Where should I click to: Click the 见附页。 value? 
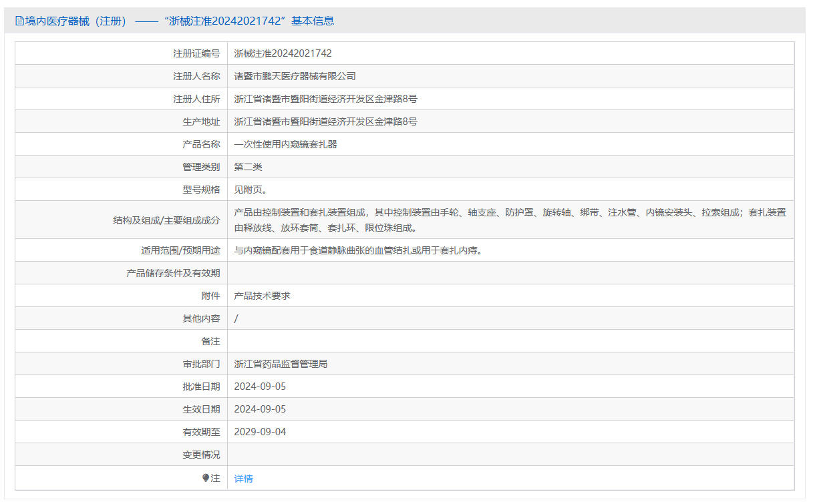click(x=251, y=190)
